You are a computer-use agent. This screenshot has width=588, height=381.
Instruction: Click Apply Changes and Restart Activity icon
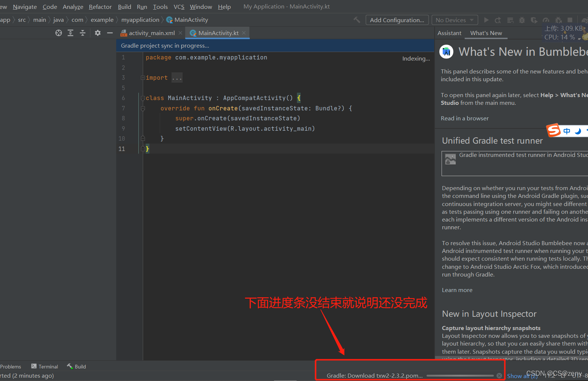point(498,20)
